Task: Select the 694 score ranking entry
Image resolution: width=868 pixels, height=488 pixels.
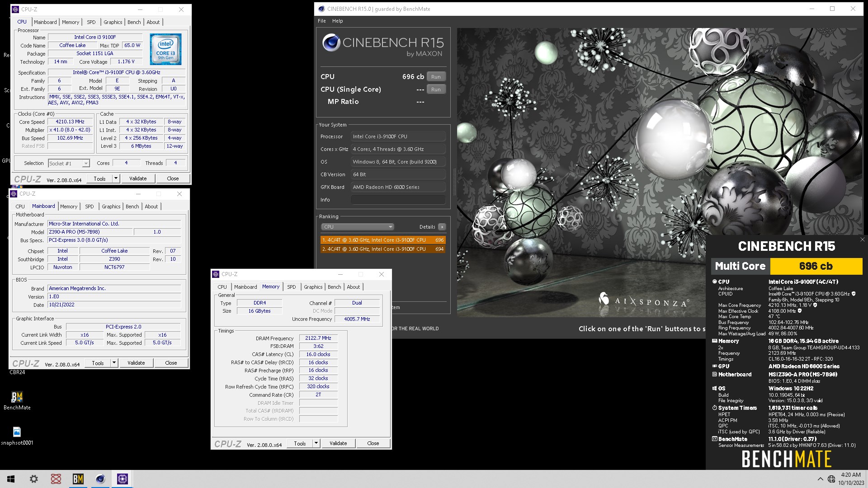Action: click(x=383, y=249)
